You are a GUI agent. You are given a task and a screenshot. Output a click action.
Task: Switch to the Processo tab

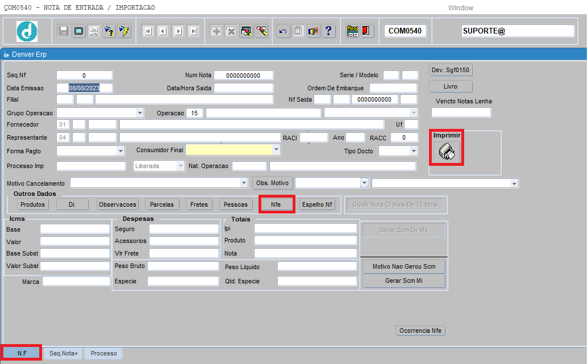tap(103, 353)
